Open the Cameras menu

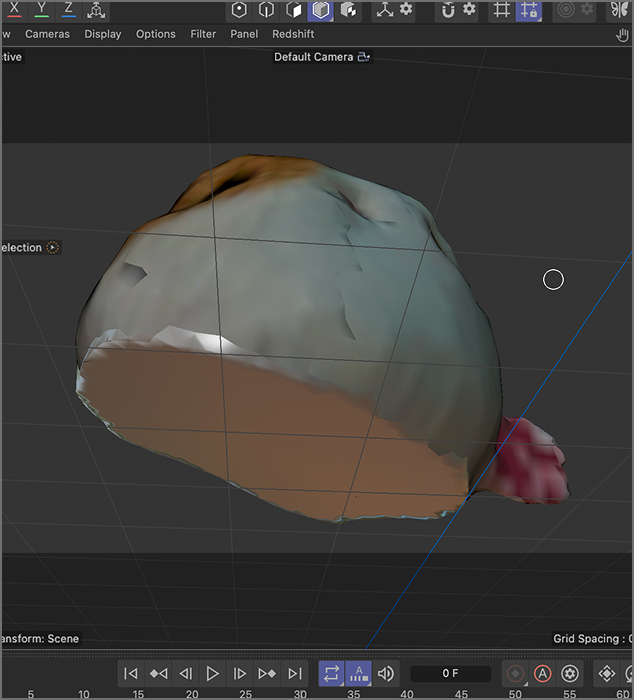point(48,34)
